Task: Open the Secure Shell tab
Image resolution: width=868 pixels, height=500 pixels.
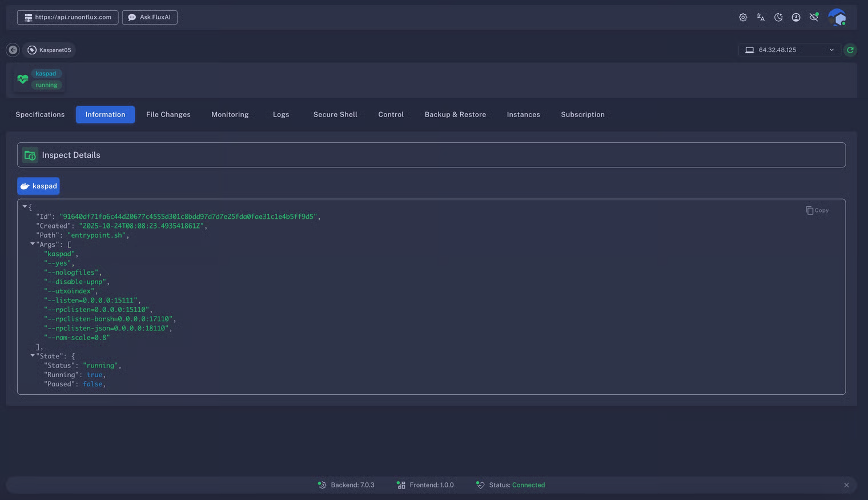Action: coord(335,115)
